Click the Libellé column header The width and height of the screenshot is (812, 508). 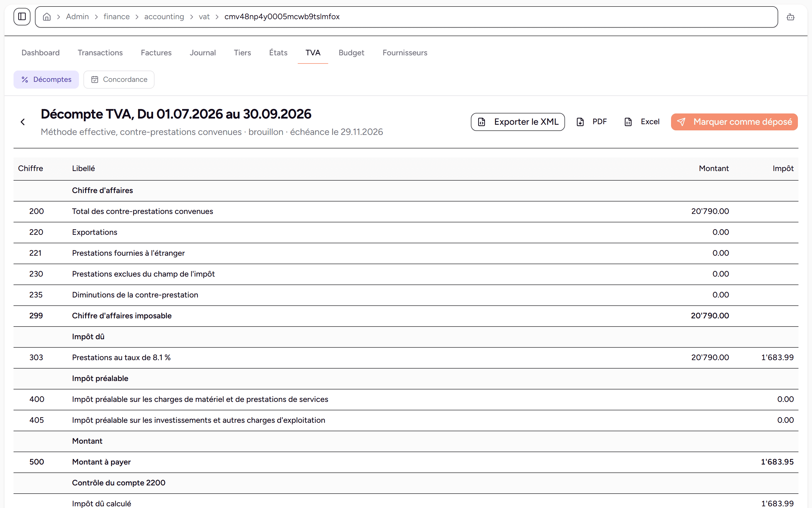(x=83, y=169)
